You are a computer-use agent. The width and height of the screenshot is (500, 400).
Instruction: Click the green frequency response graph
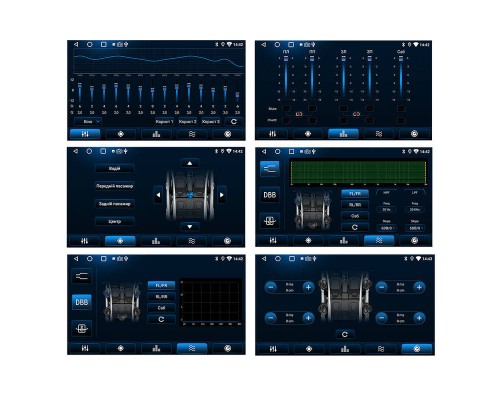tap(359, 172)
